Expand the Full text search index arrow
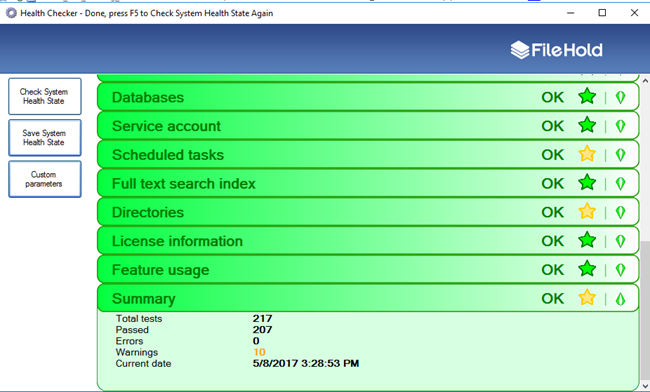The image size is (650, 392). pyautogui.click(x=620, y=184)
